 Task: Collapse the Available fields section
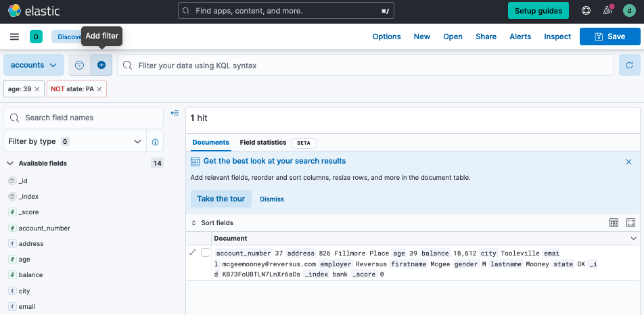pyautogui.click(x=10, y=164)
